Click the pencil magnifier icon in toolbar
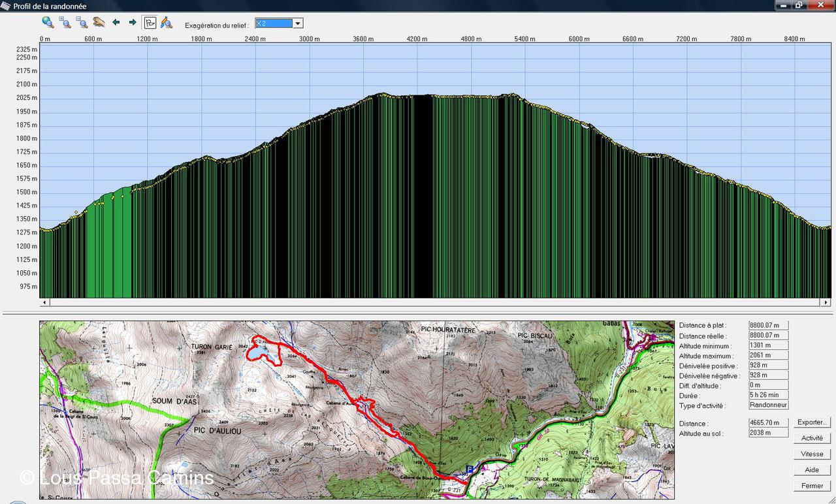836x504 pixels. tap(167, 22)
